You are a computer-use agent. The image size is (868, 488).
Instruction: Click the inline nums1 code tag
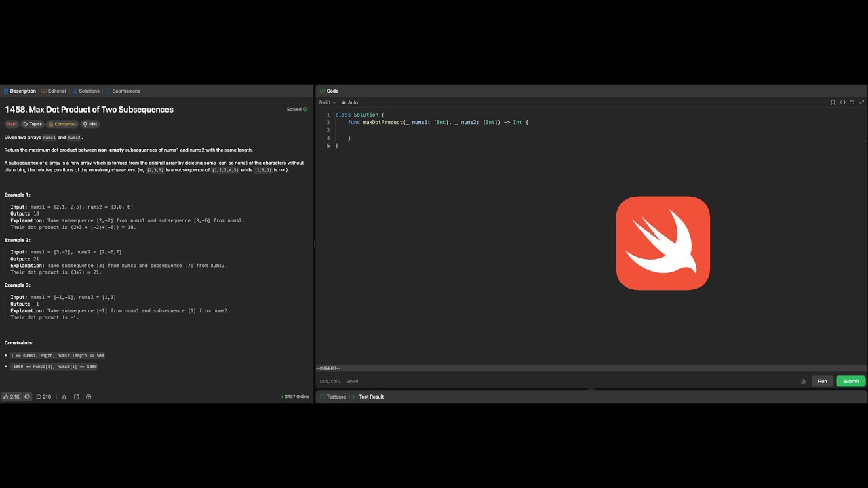click(x=49, y=138)
